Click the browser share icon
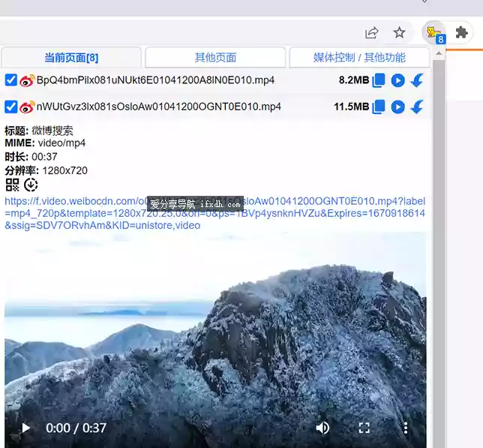 point(371,32)
